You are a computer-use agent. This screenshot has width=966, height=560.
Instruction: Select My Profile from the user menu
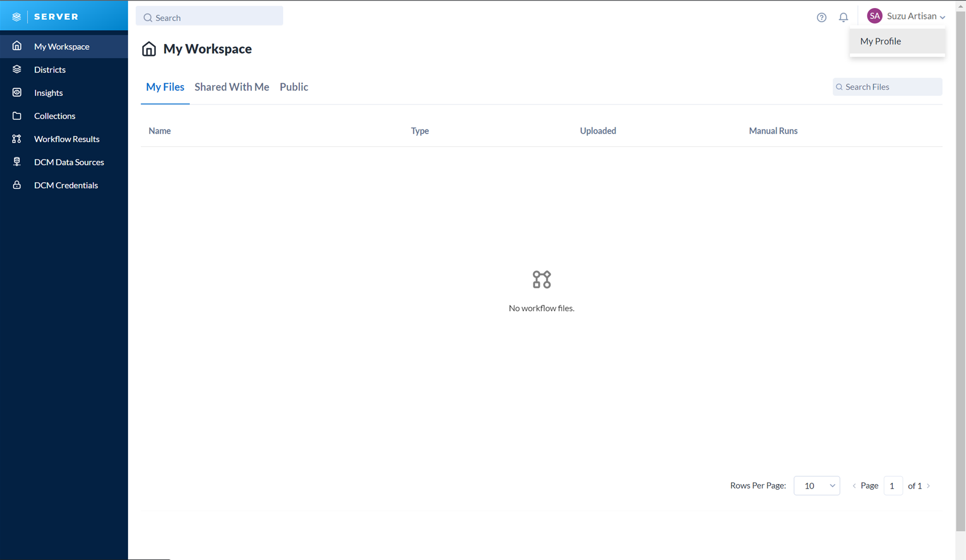[880, 41]
